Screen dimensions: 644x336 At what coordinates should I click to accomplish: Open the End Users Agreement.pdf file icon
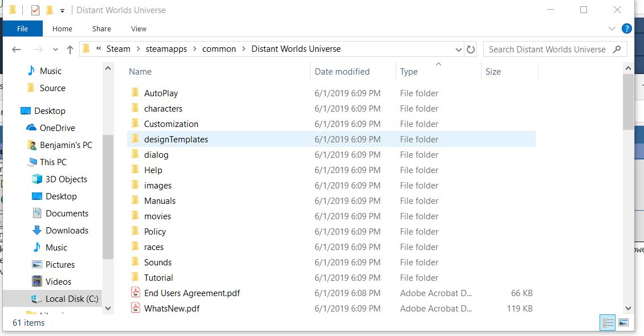click(x=136, y=293)
